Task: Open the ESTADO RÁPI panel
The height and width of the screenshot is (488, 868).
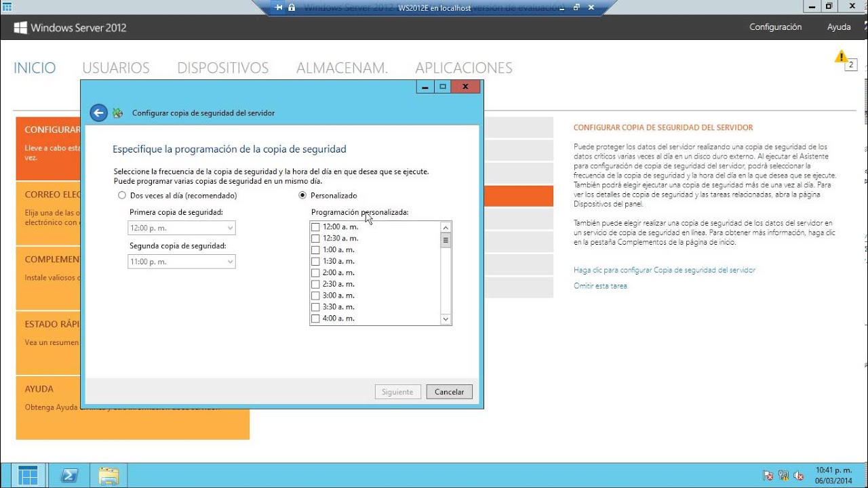Action: [48, 344]
